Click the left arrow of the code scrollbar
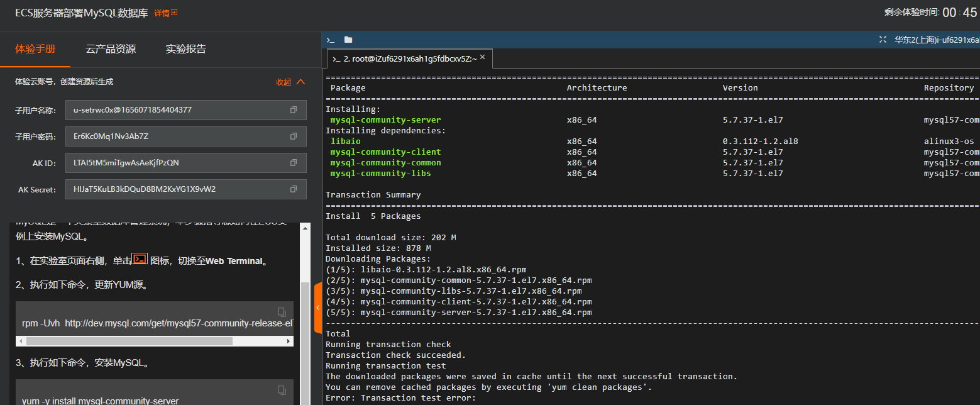This screenshot has height=405, width=980. (x=21, y=341)
